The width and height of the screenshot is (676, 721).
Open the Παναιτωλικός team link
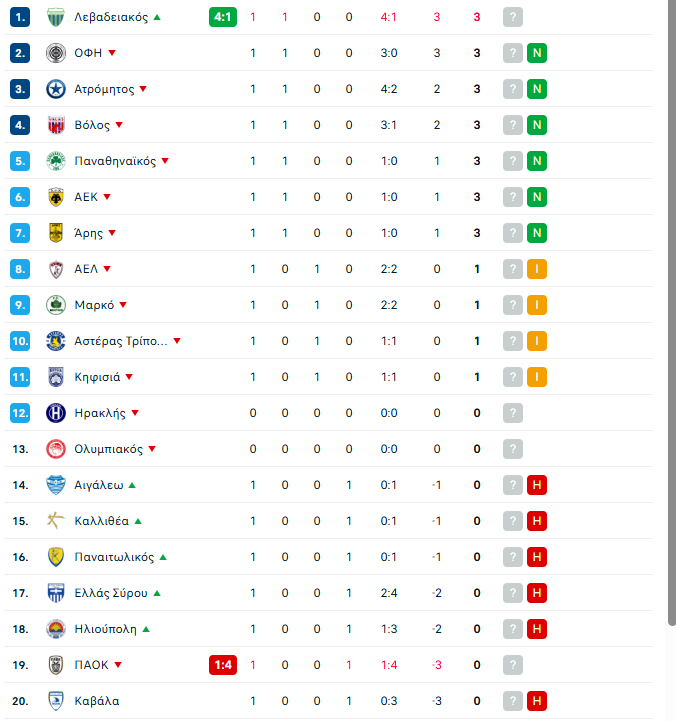click(114, 557)
